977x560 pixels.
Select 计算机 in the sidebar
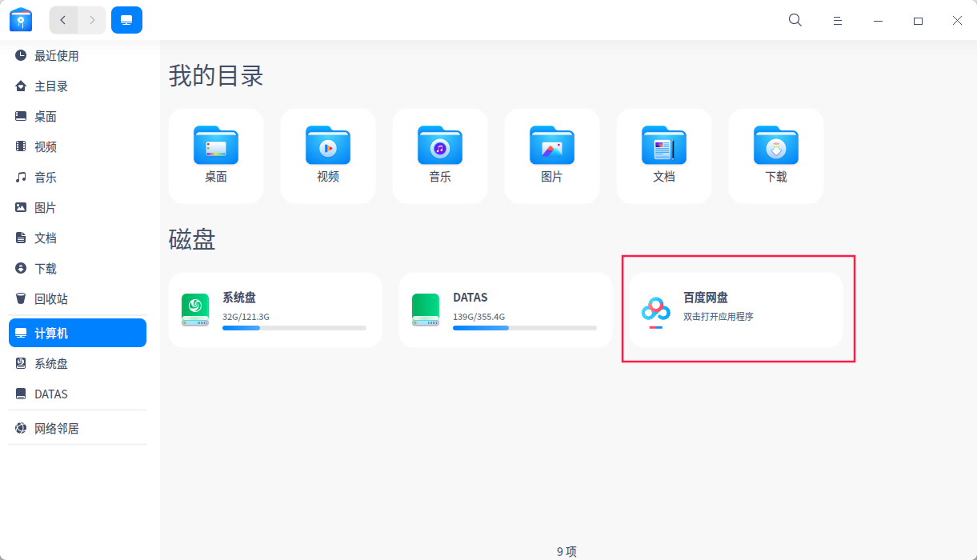pos(78,333)
